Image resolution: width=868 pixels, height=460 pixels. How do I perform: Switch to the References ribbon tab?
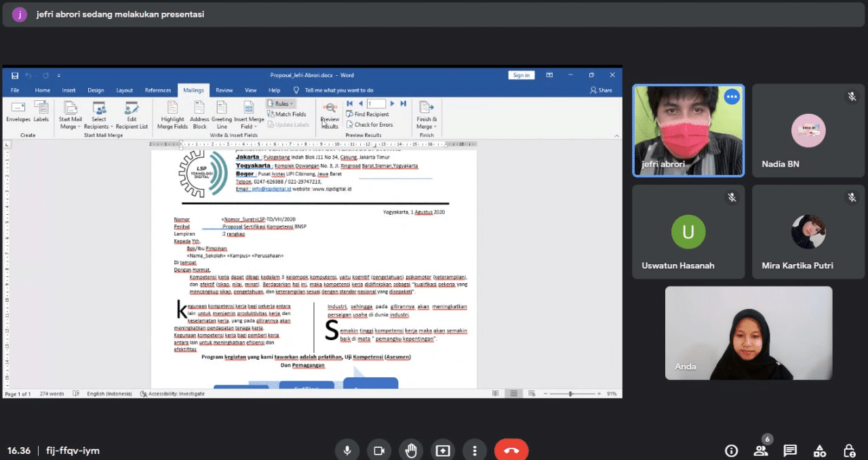[158, 90]
